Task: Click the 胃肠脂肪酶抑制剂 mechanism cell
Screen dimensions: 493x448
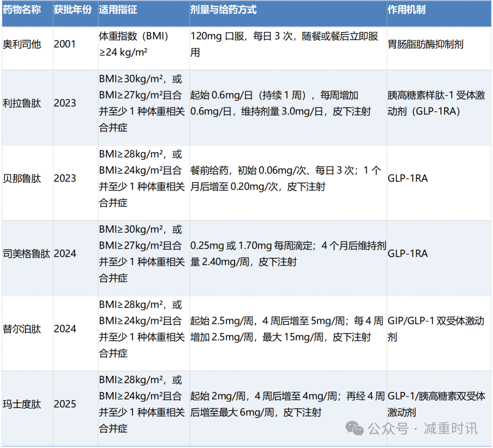Action: [425, 44]
